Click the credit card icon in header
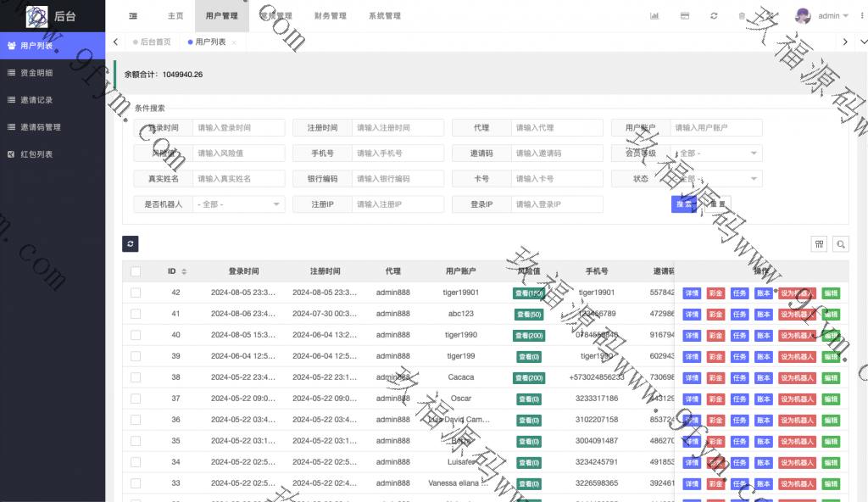The width and height of the screenshot is (868, 502). pos(685,16)
